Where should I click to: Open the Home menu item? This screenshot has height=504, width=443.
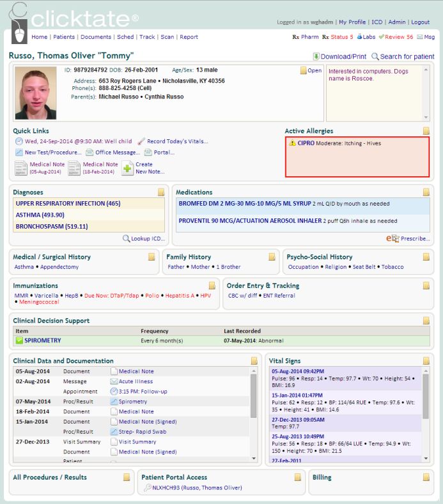point(39,37)
